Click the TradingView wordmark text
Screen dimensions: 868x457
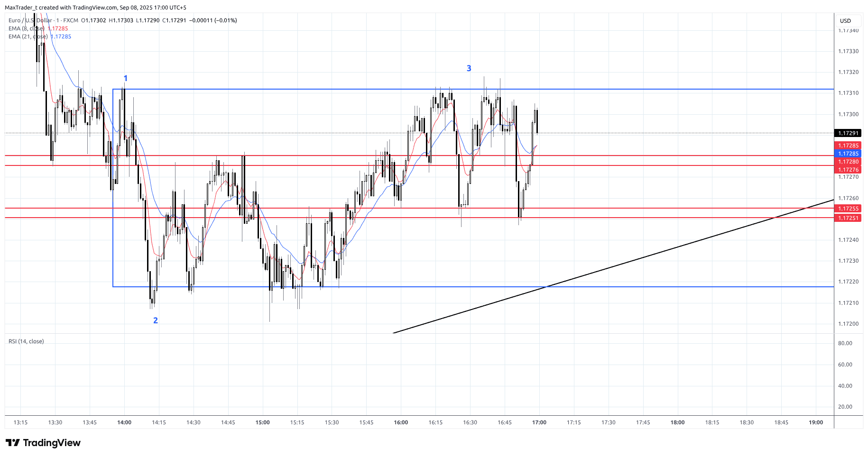52,443
